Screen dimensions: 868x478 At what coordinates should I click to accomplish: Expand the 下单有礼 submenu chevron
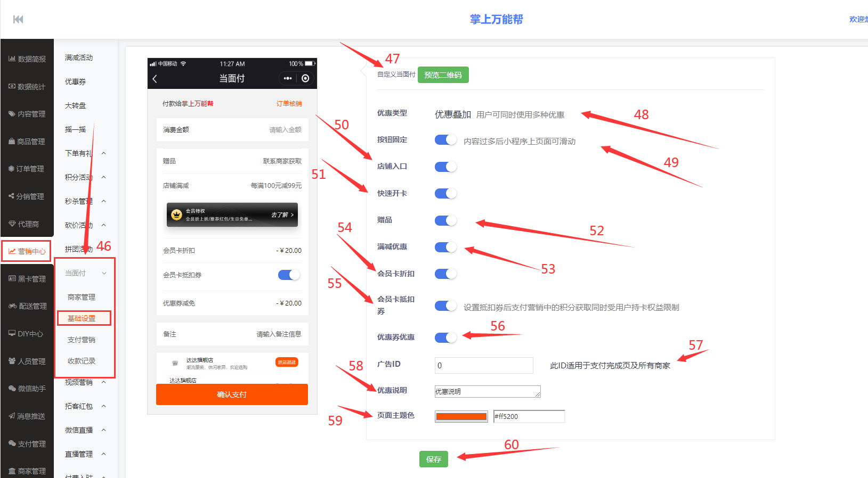click(x=104, y=153)
